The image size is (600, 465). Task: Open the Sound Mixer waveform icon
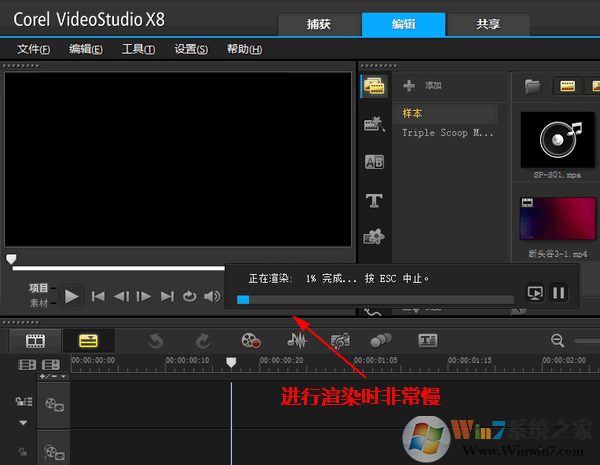tap(295, 341)
